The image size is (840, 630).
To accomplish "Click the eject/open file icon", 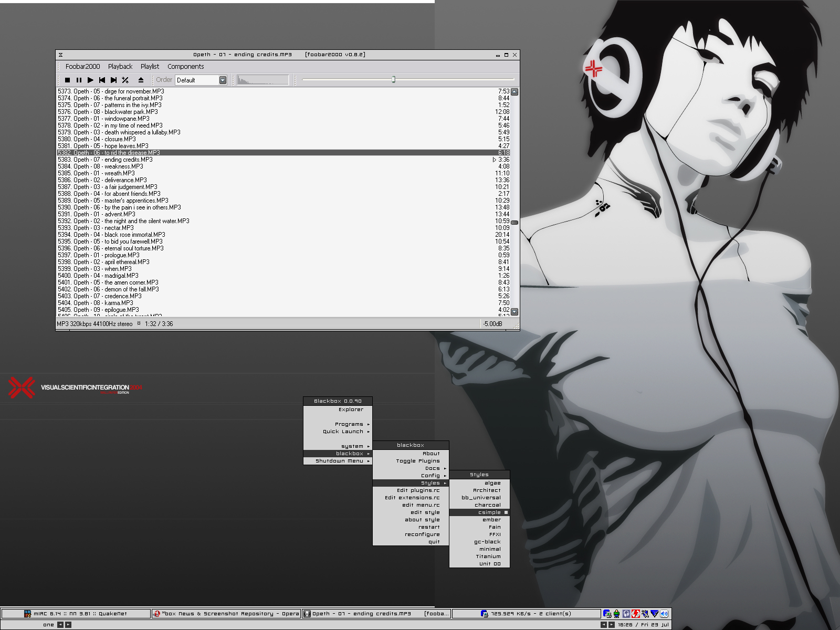I will pos(141,80).
